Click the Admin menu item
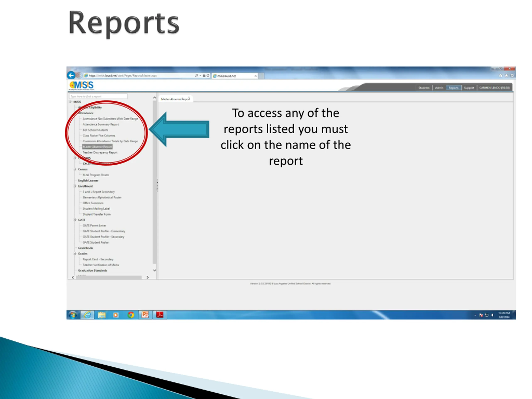 (439, 88)
